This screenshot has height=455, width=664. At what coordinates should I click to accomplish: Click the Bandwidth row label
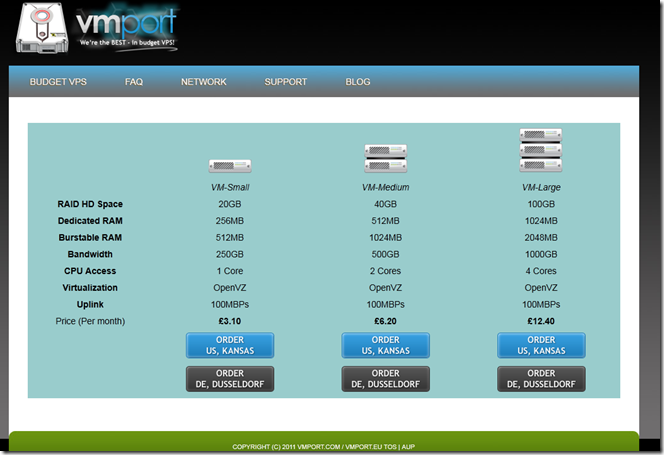pyautogui.click(x=90, y=254)
